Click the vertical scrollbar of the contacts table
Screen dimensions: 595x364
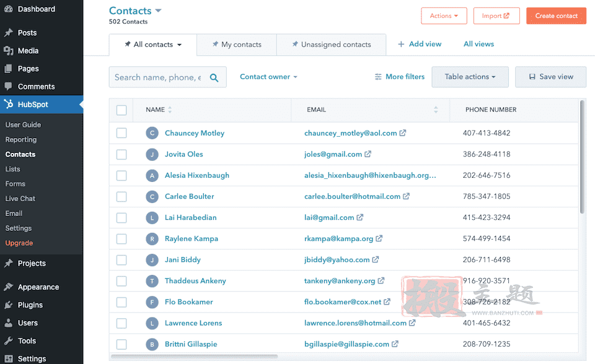coord(582,157)
